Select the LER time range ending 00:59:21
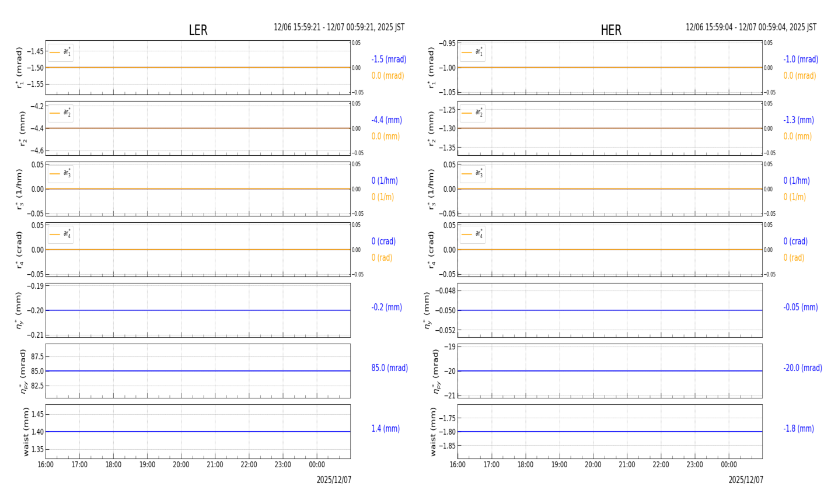This screenshot has height=504, width=824. pyautogui.click(x=339, y=27)
